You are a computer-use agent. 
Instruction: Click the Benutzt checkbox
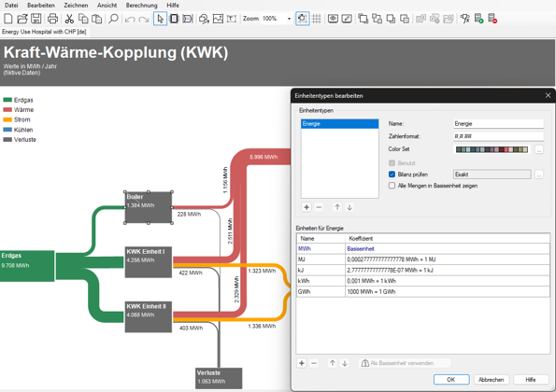point(392,163)
